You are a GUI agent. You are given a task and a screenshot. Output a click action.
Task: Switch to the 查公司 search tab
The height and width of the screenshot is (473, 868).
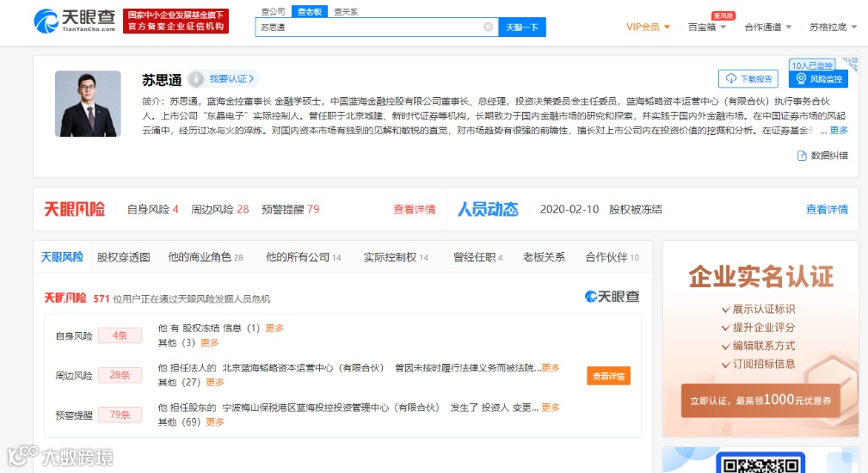(273, 11)
